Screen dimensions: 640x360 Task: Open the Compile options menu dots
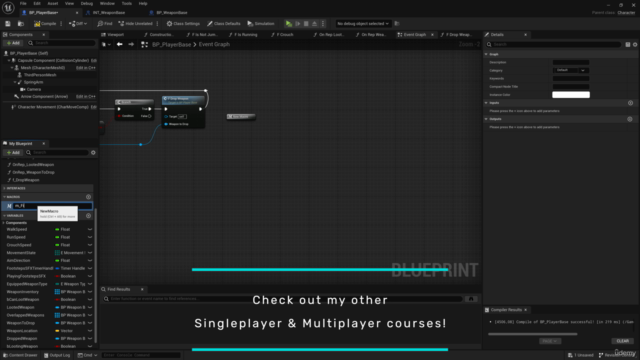coord(61,24)
